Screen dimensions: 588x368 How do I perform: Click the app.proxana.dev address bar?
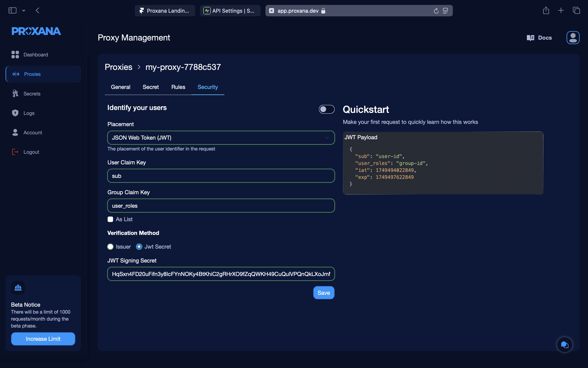[x=359, y=11]
